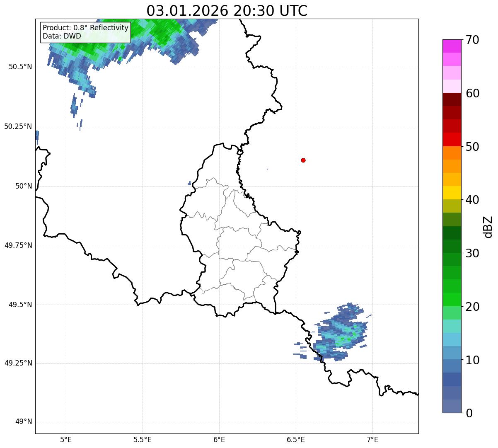
Task: Click the 30 colorbar tick label
Action: 472,253
